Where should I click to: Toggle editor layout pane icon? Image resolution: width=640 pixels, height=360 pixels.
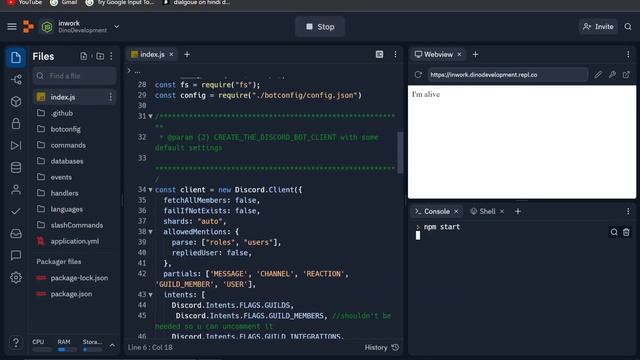coord(380,54)
